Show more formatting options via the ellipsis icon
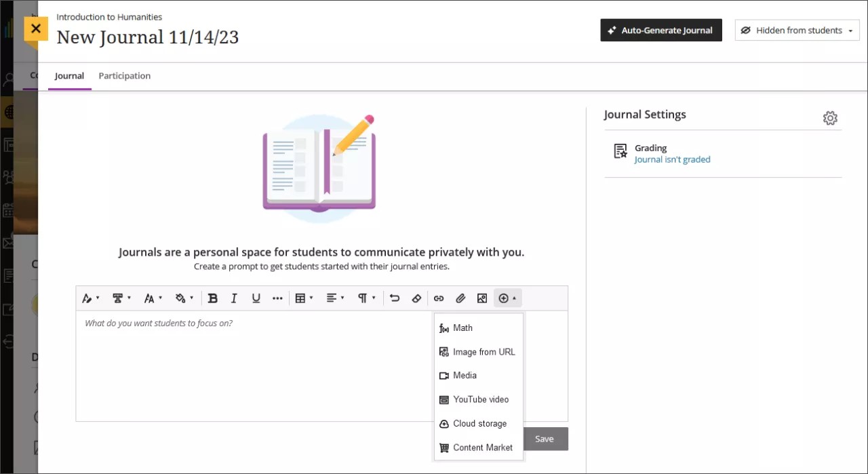Image resolution: width=868 pixels, height=474 pixels. [x=277, y=298]
